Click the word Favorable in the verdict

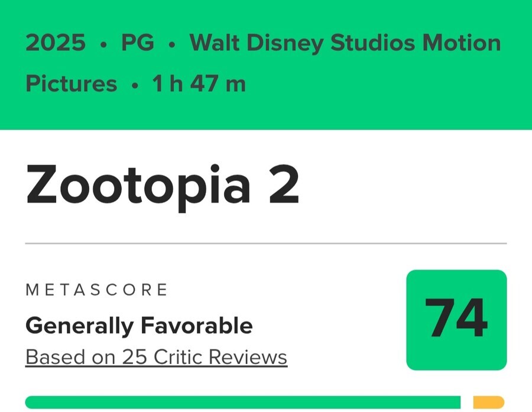tap(196, 325)
